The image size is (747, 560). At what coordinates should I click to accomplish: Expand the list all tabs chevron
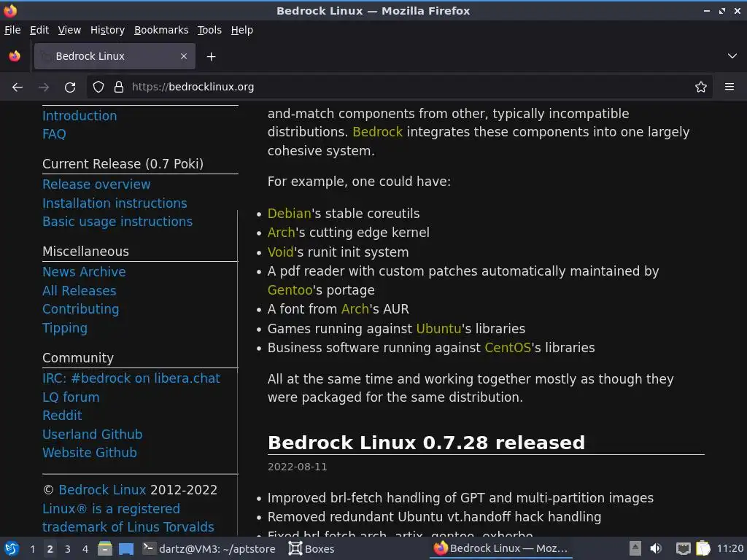(732, 56)
